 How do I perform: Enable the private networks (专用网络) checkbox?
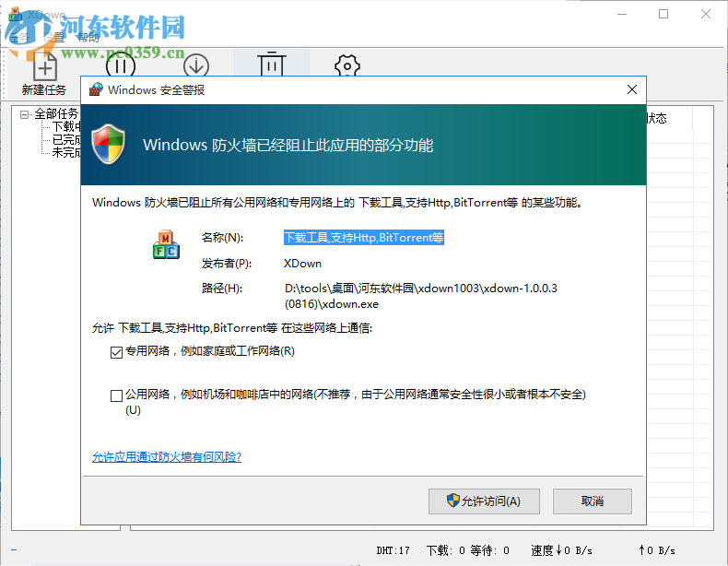click(x=116, y=352)
